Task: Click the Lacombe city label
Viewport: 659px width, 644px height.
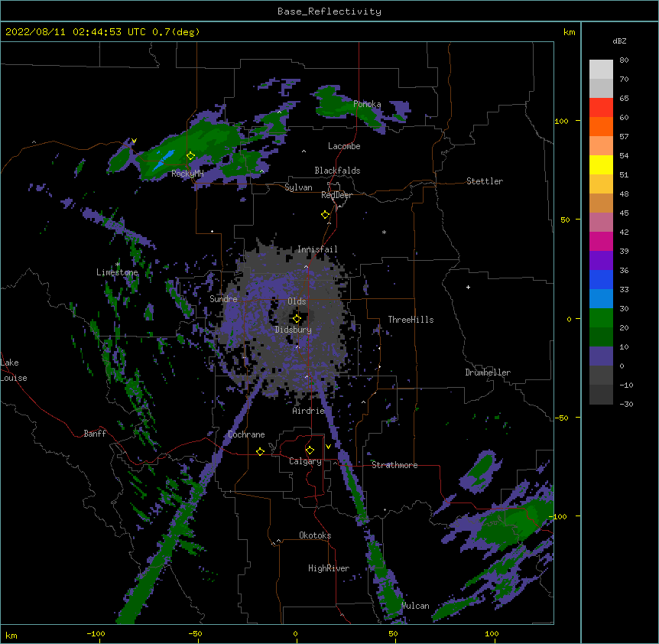Action: 344,146
